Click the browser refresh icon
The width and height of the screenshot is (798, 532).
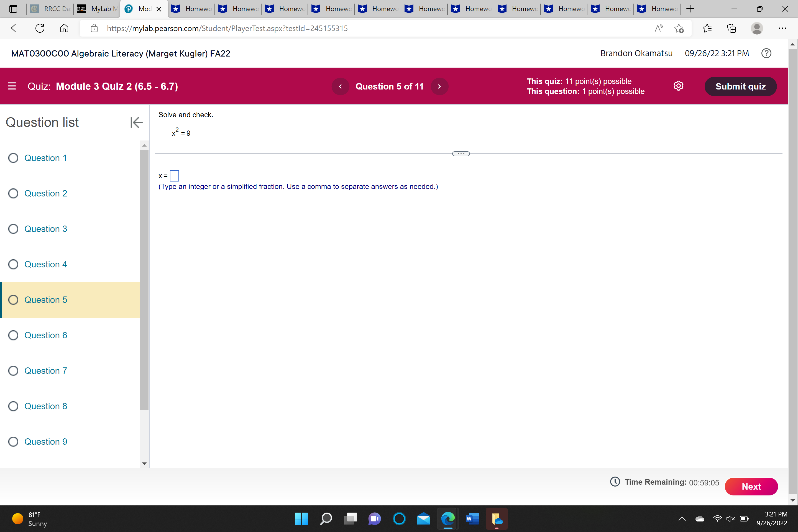pyautogui.click(x=40, y=28)
